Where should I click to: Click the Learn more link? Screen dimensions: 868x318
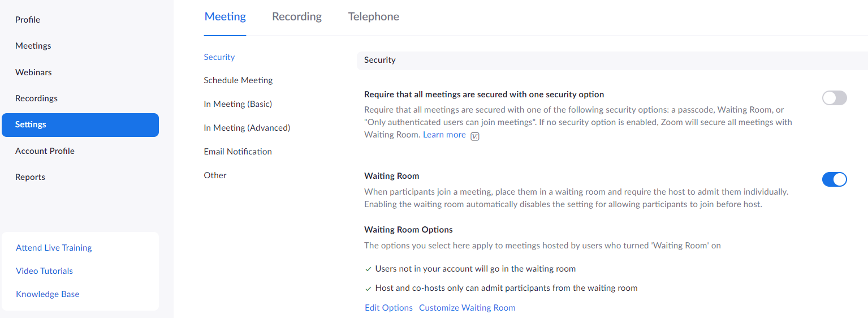[444, 135]
